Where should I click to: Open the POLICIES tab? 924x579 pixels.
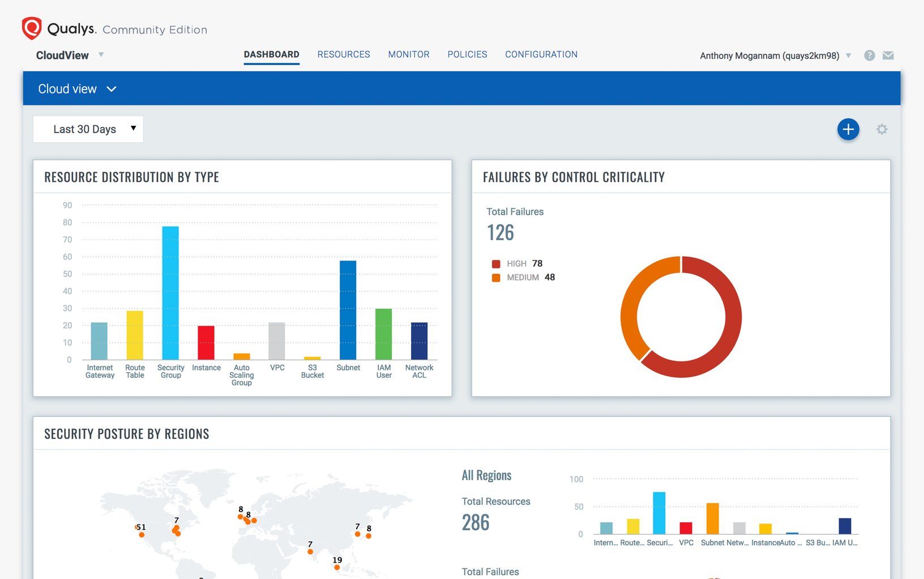coord(467,54)
